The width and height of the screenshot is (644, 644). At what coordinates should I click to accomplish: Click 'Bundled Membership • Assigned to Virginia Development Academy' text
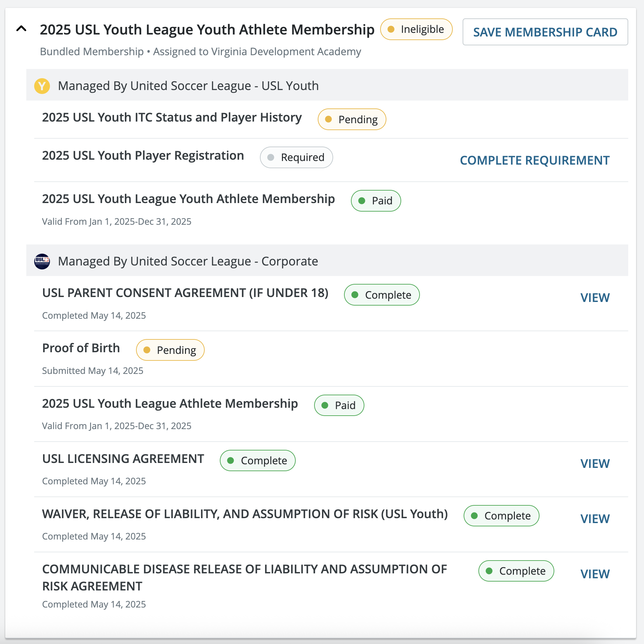[200, 52]
